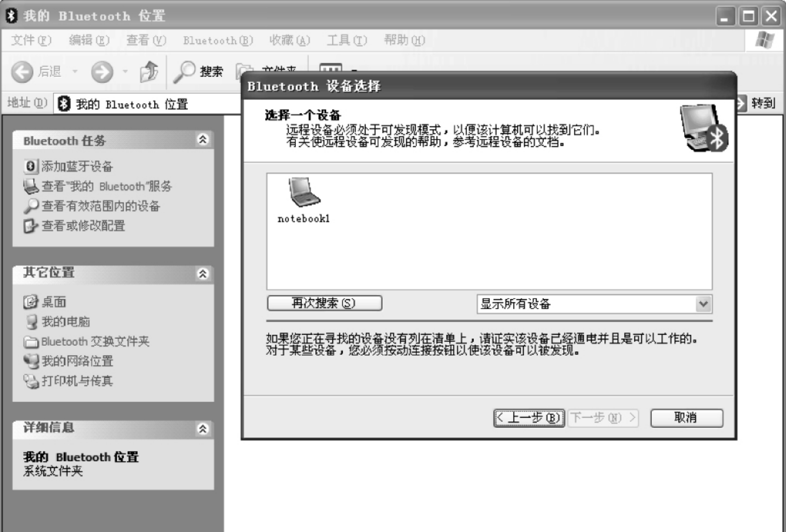Maximize the 我的 Bluetooth 位置 window

tap(749, 17)
